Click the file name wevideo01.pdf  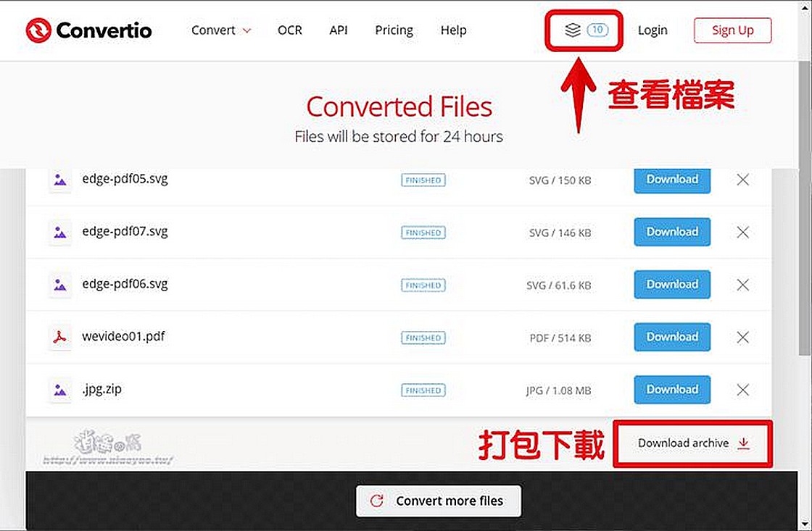pyautogui.click(x=123, y=336)
